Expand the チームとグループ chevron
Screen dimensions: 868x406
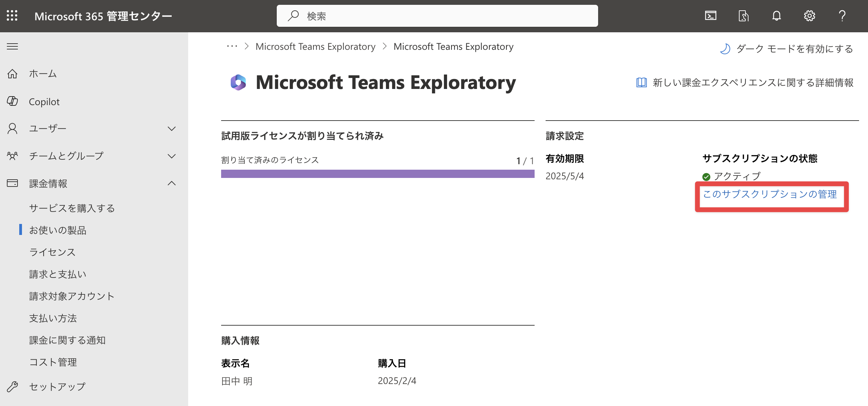[x=171, y=156]
